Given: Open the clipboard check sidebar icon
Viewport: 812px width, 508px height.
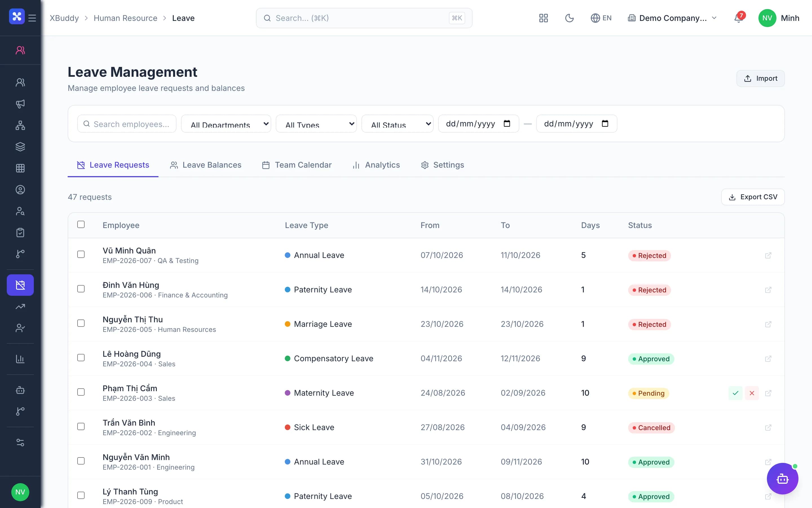Looking at the screenshot, I should coord(20,233).
